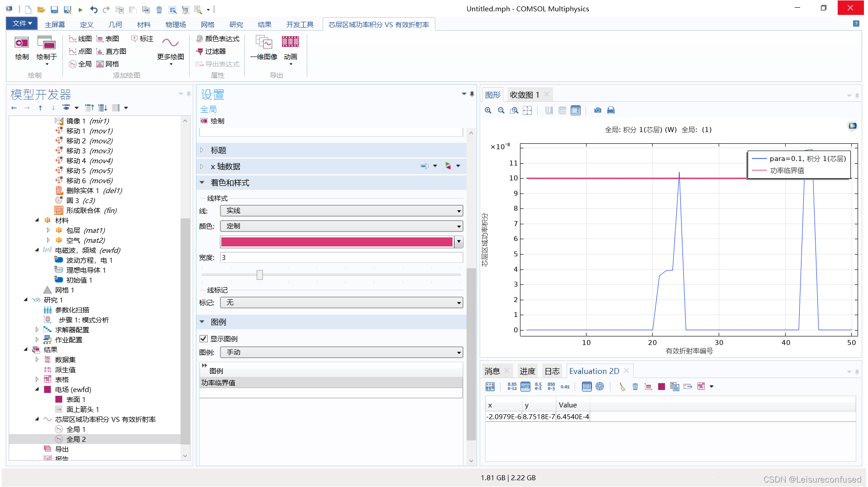Delete the Evaluation 2D table
The width and height of the screenshot is (868, 487).
pyautogui.click(x=635, y=387)
